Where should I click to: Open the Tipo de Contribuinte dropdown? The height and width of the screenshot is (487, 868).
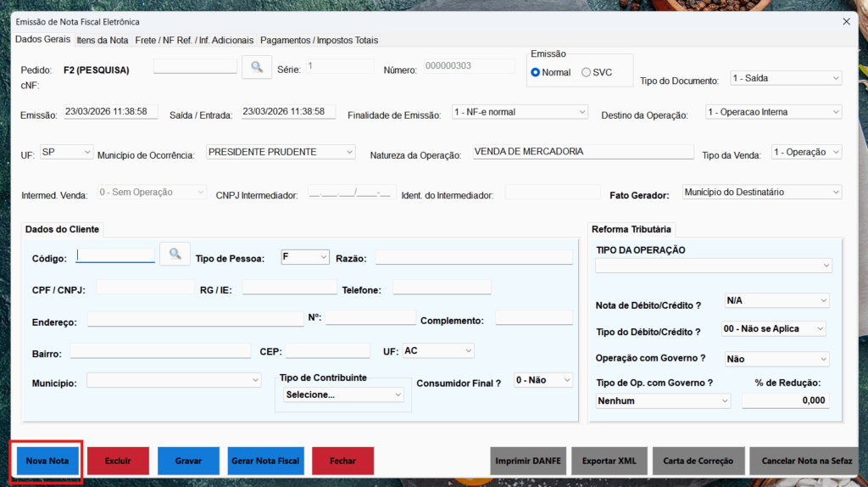point(343,395)
